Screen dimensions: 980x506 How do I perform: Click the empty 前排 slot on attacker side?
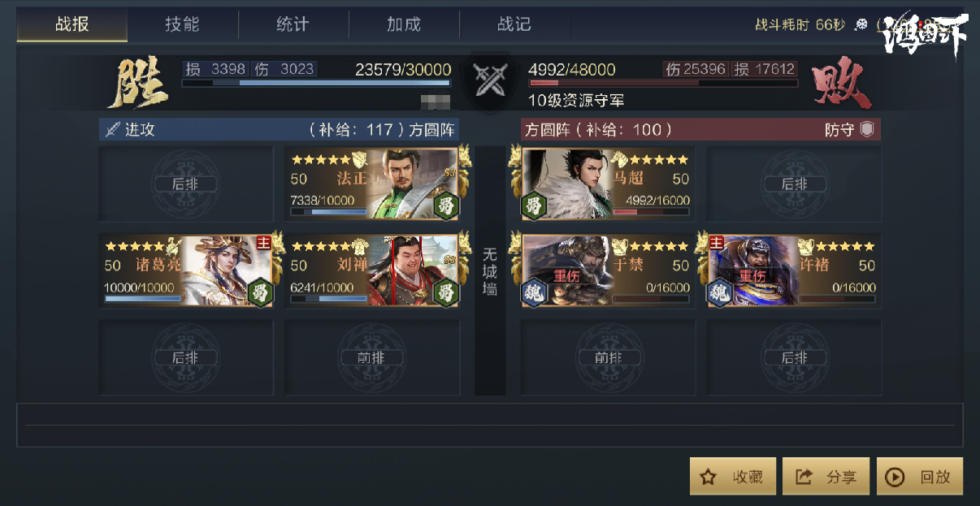372,358
